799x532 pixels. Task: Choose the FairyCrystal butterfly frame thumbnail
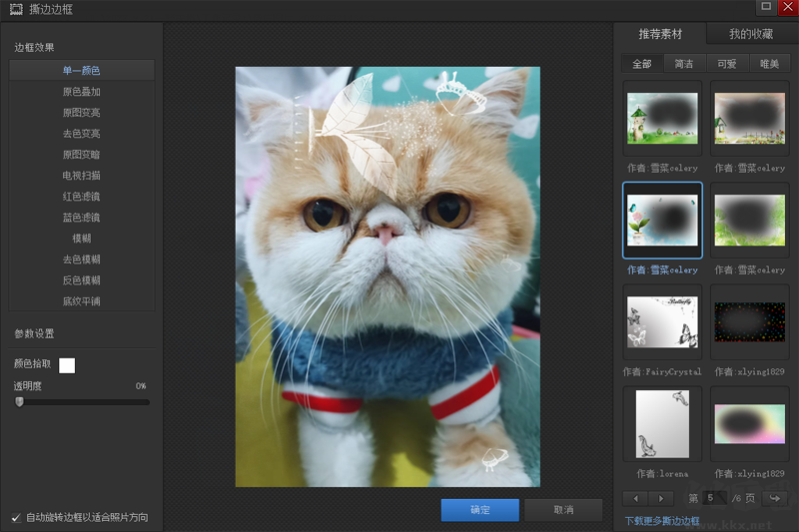tap(662, 322)
